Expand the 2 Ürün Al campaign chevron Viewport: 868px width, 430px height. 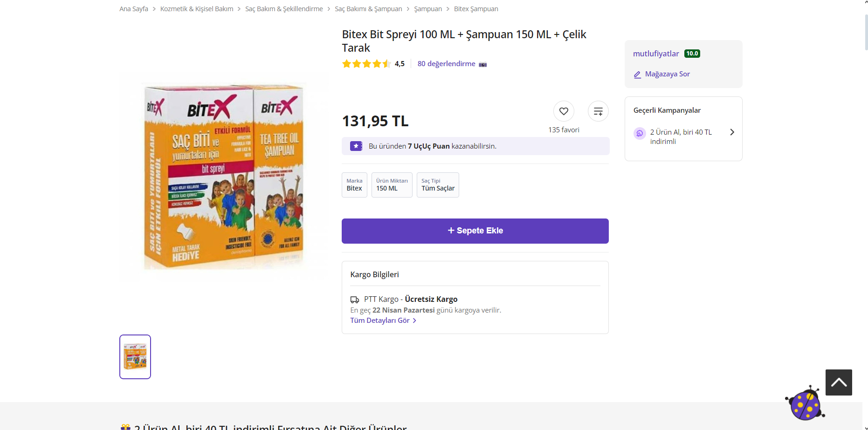click(x=732, y=132)
